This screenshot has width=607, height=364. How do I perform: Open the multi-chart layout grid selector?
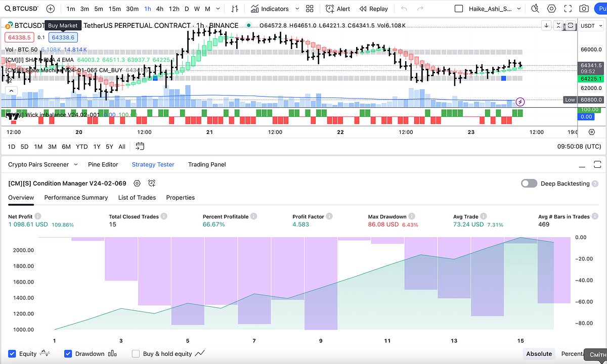(310, 9)
